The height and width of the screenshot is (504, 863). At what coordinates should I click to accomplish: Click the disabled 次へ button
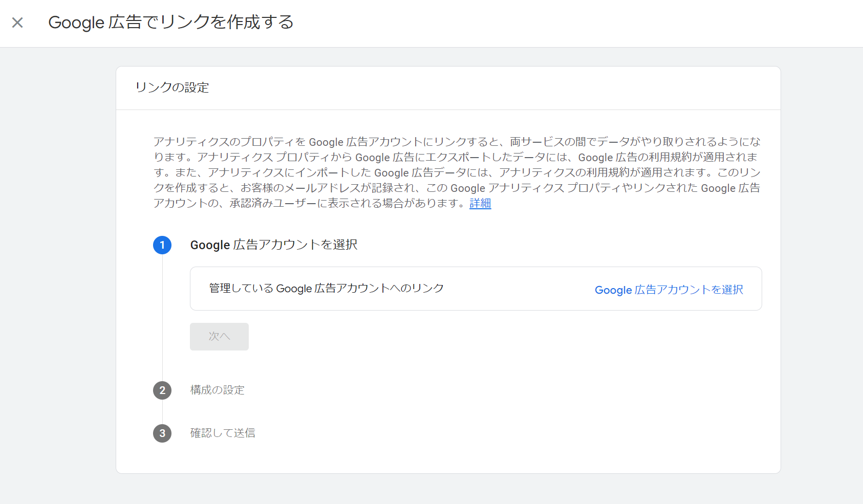pyautogui.click(x=219, y=337)
